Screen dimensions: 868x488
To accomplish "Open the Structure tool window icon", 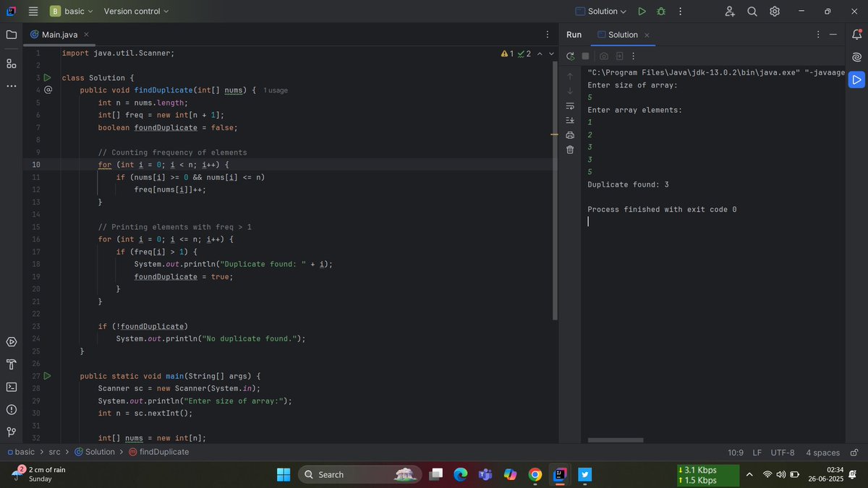I will click(x=11, y=64).
